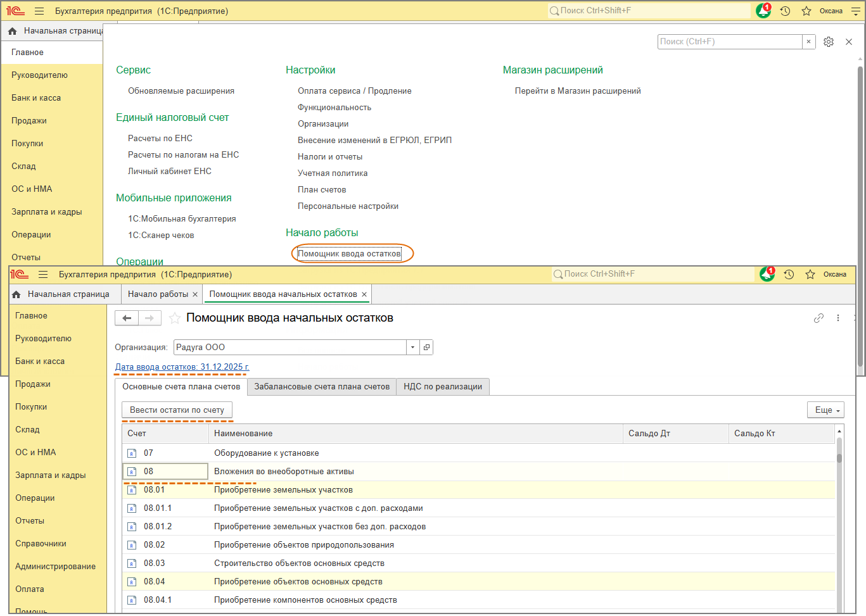This screenshot has width=866, height=616.
Task: Open three-dot more options menu
Action: [x=838, y=318]
